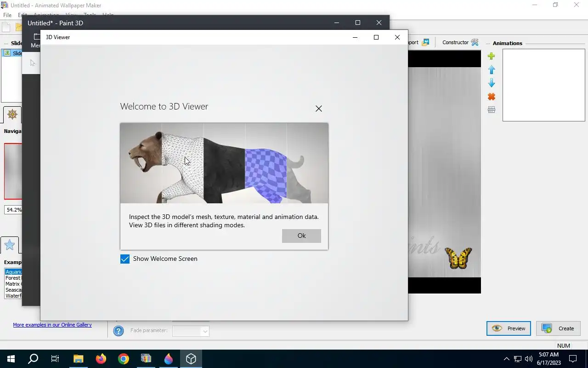Minimize the Paint 3D window
Viewport: 588px width, 368px height.
(x=337, y=23)
